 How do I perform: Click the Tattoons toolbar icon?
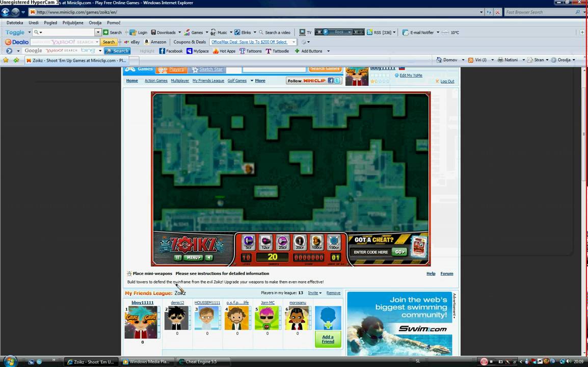[x=242, y=51]
